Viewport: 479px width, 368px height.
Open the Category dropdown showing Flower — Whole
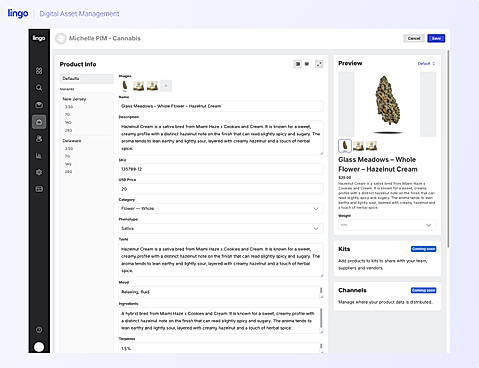pyautogui.click(x=220, y=209)
